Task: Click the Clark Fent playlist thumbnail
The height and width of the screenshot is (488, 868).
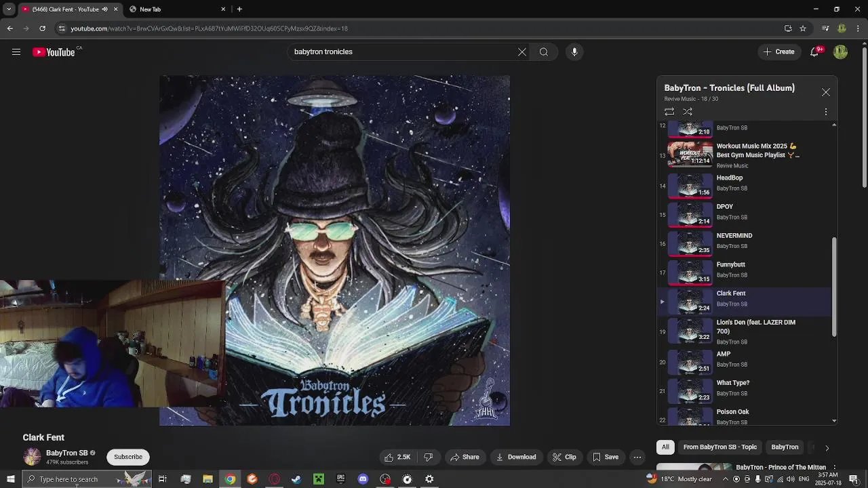Action: (x=690, y=302)
